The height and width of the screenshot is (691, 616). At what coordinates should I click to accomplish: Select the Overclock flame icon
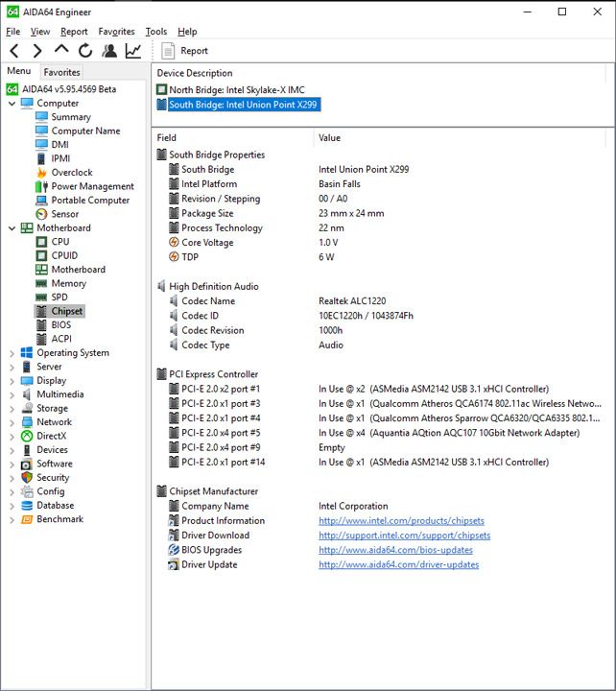42,173
